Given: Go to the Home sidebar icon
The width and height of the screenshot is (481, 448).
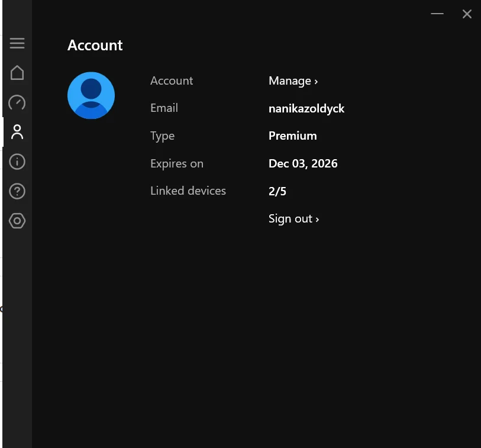Looking at the screenshot, I should (17, 73).
